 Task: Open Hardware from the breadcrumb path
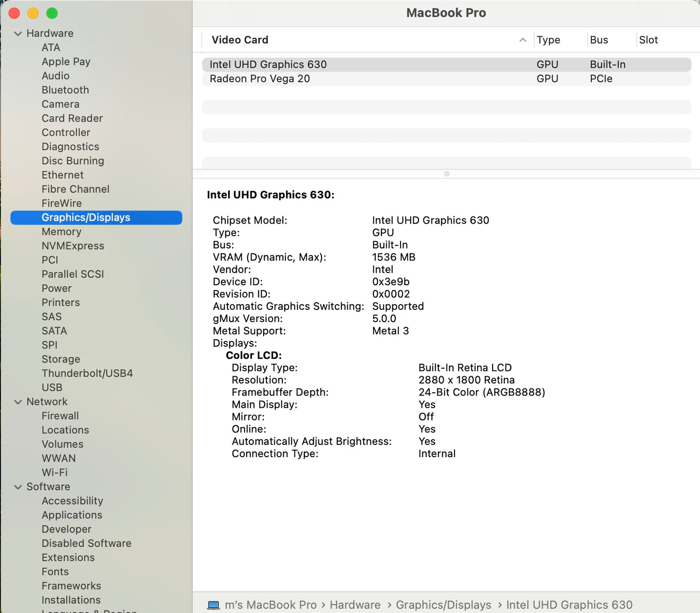(x=355, y=605)
